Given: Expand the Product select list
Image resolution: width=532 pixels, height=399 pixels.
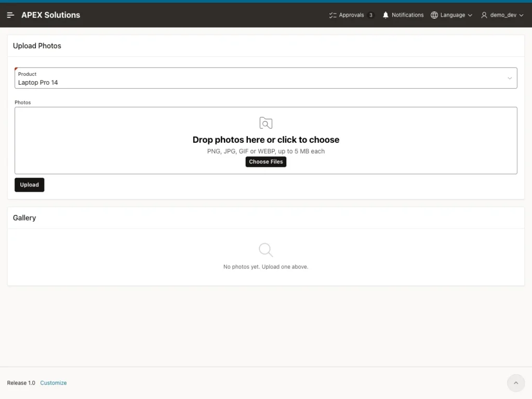Looking at the screenshot, I should (510, 78).
